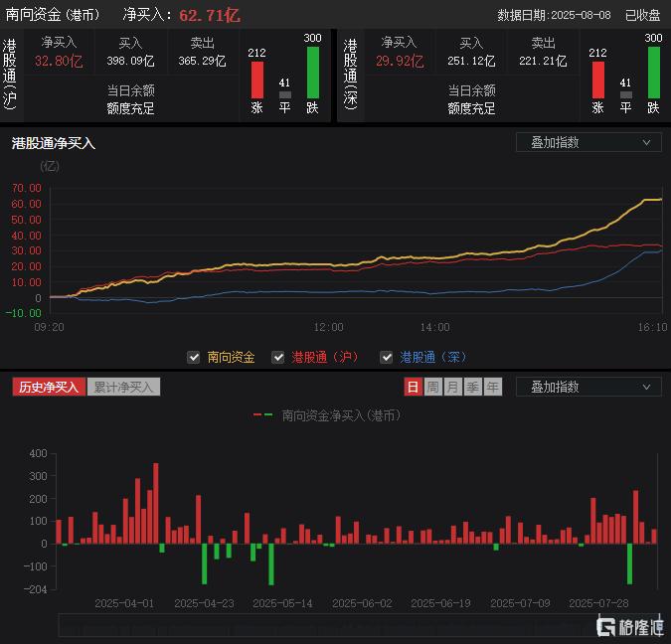Click the 港股通（沪） legend label
671x644 pixels.
click(x=325, y=357)
